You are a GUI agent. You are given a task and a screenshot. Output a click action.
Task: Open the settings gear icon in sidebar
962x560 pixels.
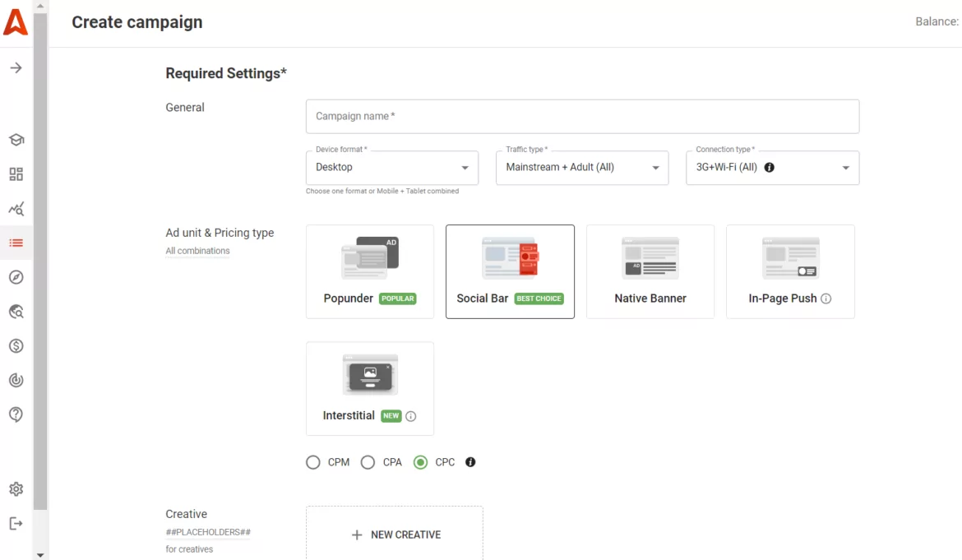(16, 489)
